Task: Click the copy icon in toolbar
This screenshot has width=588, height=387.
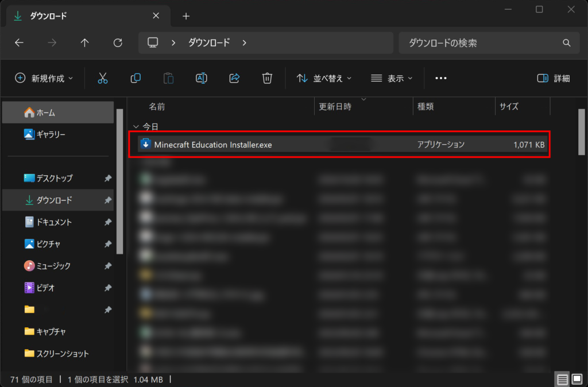Action: (136, 78)
